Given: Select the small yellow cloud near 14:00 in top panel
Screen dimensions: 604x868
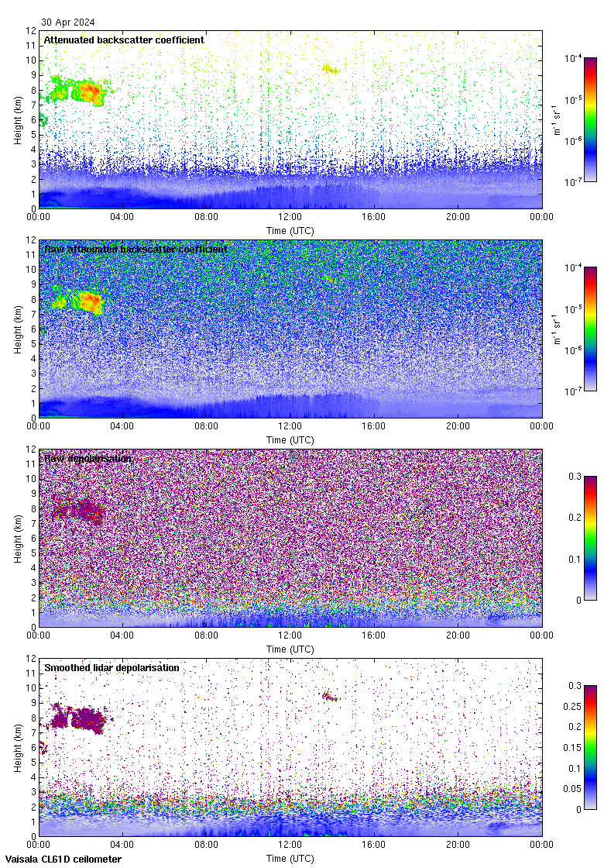Looking at the screenshot, I should 330,69.
